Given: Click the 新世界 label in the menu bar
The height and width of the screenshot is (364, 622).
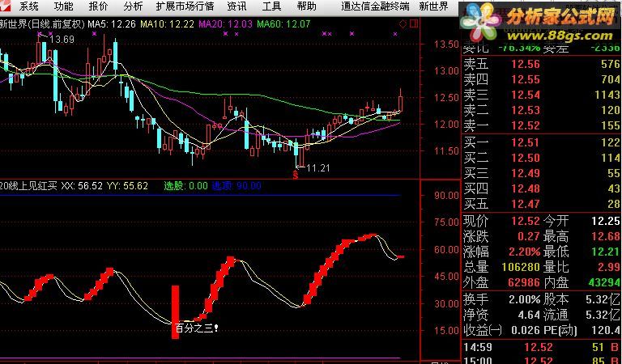Looking at the screenshot, I should (x=433, y=6).
